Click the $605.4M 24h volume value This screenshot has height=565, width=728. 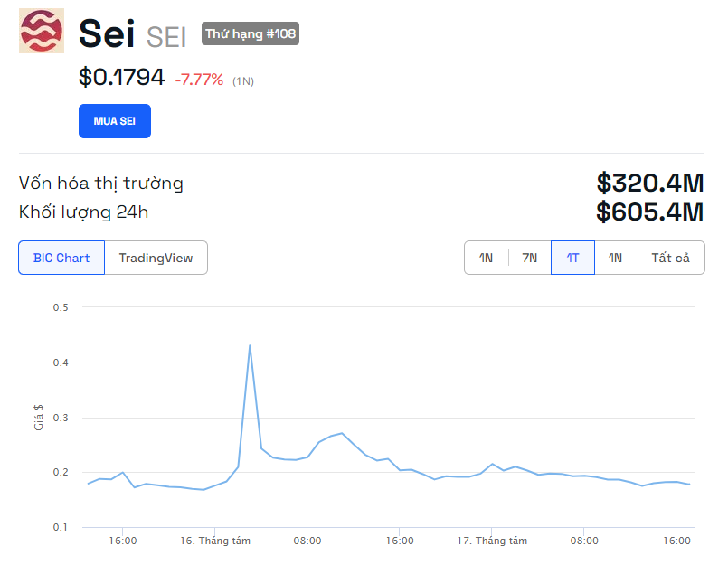click(649, 212)
